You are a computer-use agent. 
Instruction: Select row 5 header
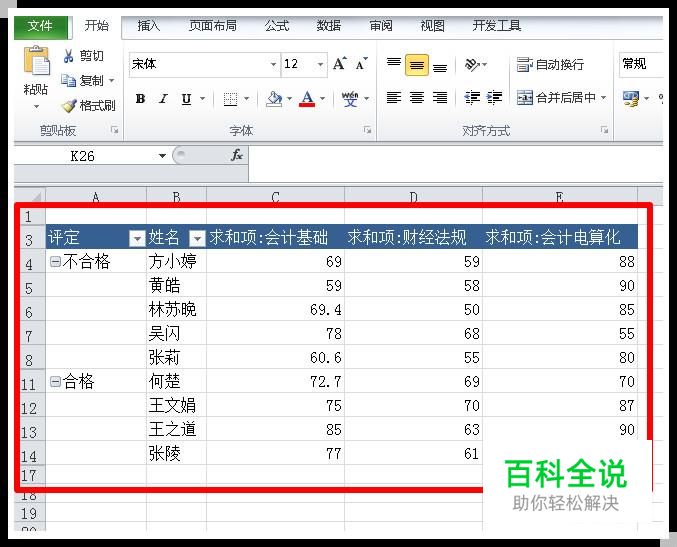29,287
